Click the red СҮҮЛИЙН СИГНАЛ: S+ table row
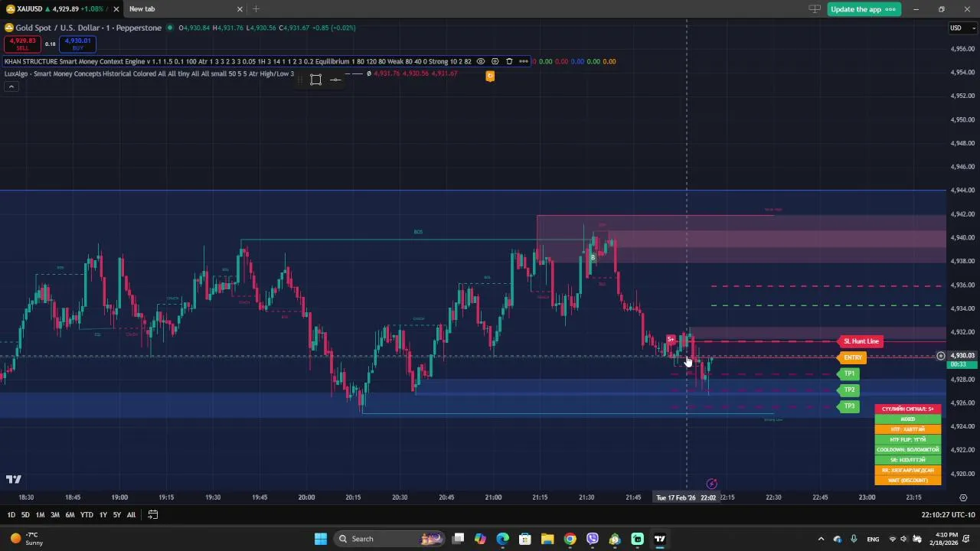 [907, 409]
